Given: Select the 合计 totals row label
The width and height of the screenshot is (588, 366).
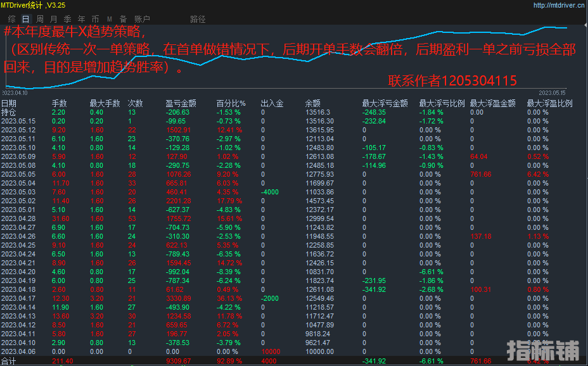Looking at the screenshot, I should pos(9,362).
